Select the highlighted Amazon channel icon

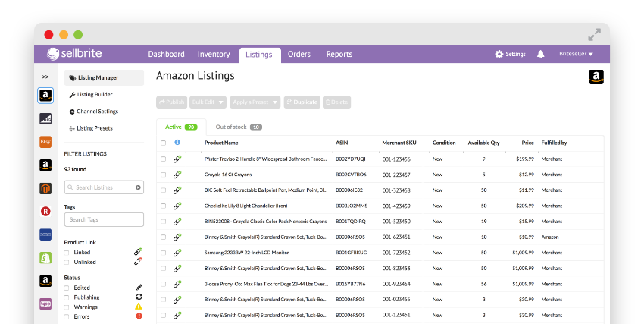click(45, 96)
